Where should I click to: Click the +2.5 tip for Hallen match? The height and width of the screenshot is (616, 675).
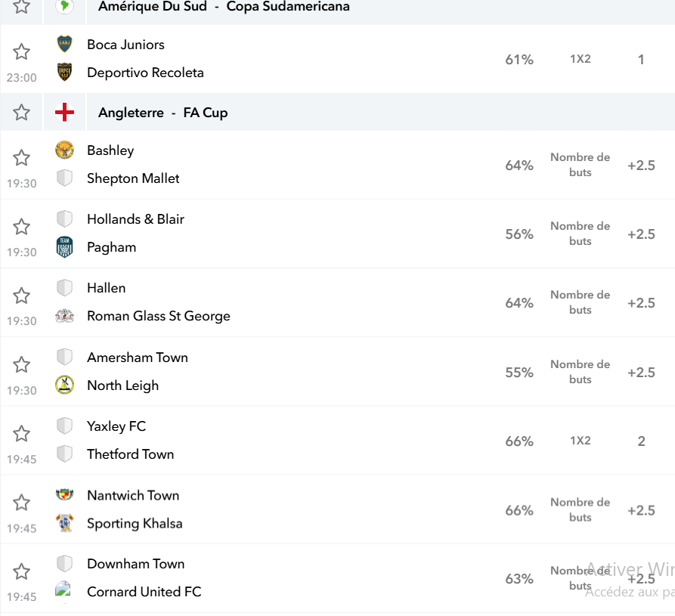[x=641, y=303]
